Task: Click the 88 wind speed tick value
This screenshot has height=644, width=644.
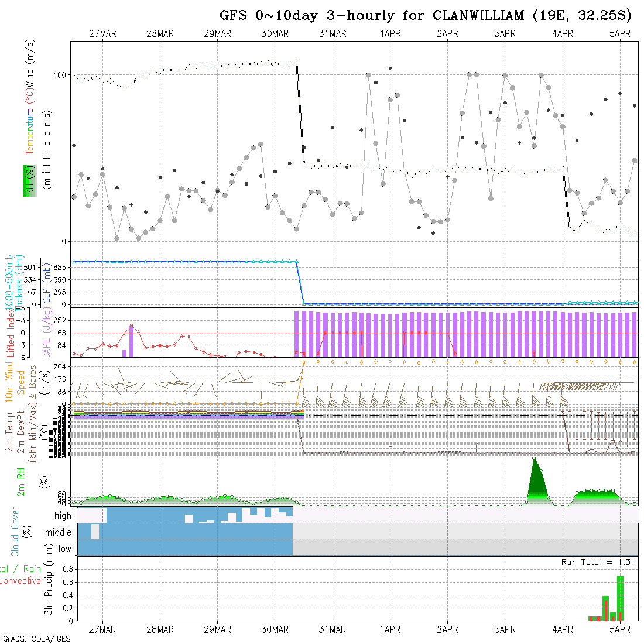Action: (61, 392)
